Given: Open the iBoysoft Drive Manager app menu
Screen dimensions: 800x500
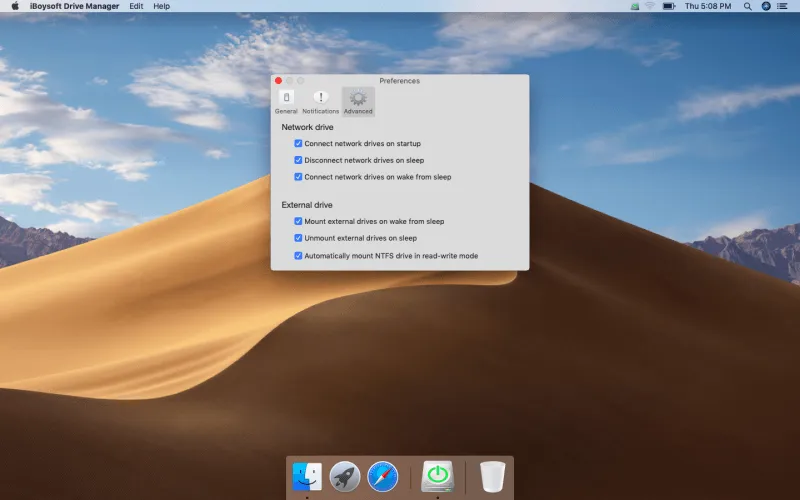Looking at the screenshot, I should click(x=74, y=6).
